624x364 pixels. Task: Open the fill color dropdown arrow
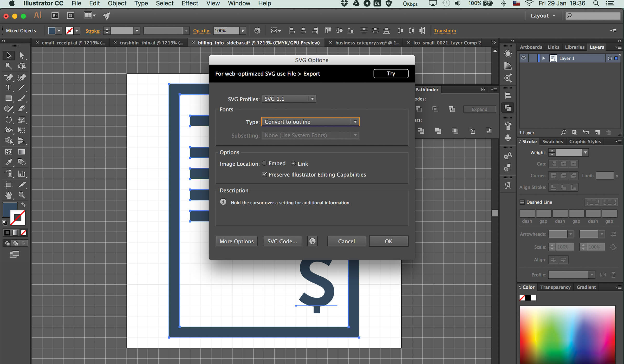click(59, 31)
